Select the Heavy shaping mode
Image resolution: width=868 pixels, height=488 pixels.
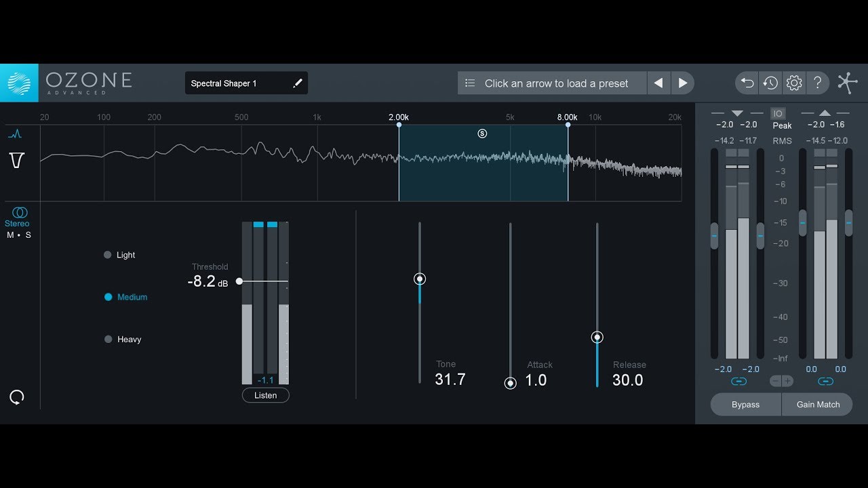[x=123, y=339]
